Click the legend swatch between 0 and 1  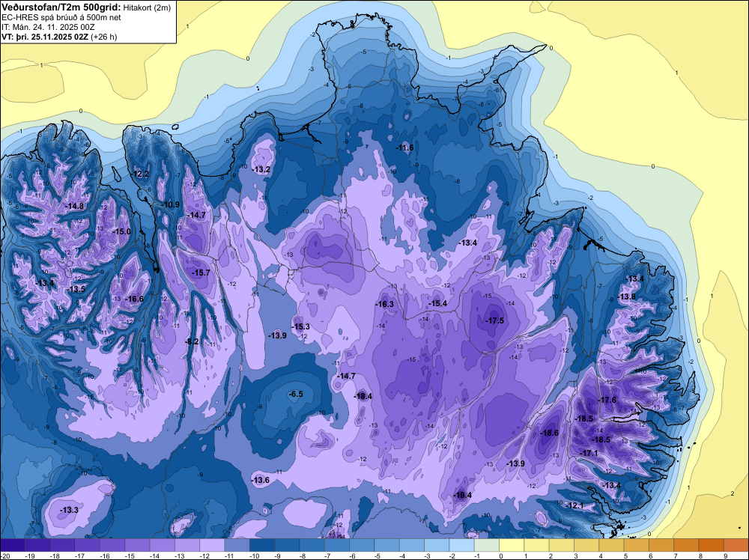(512, 545)
